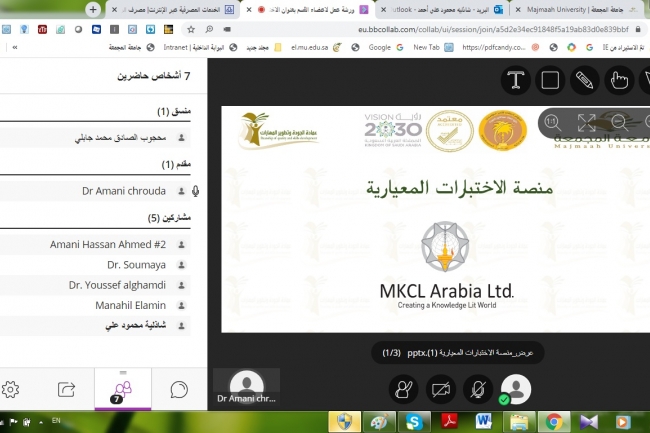This screenshot has height=433, width=650.
Task: Open Adobe Acrobat from the taskbar
Action: pos(449,422)
